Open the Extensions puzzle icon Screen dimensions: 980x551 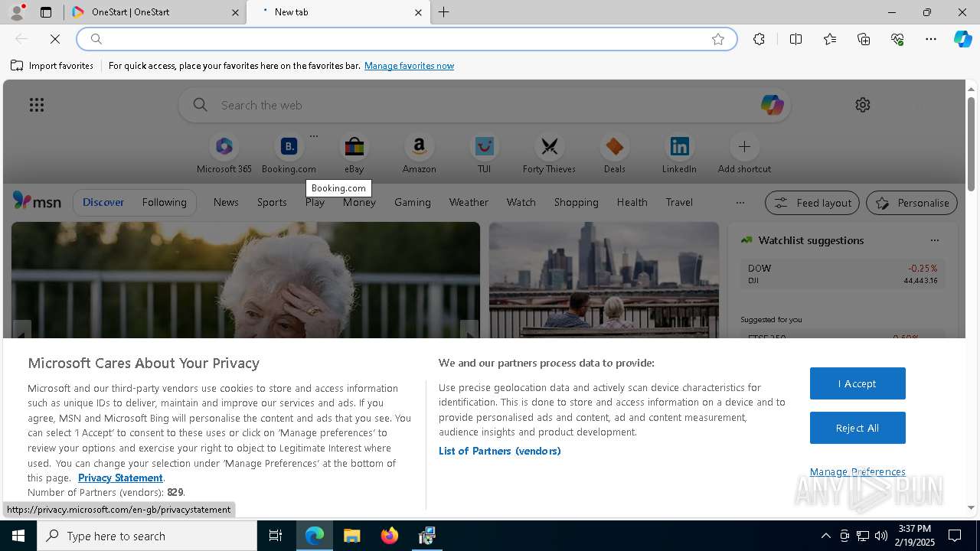[x=759, y=39]
